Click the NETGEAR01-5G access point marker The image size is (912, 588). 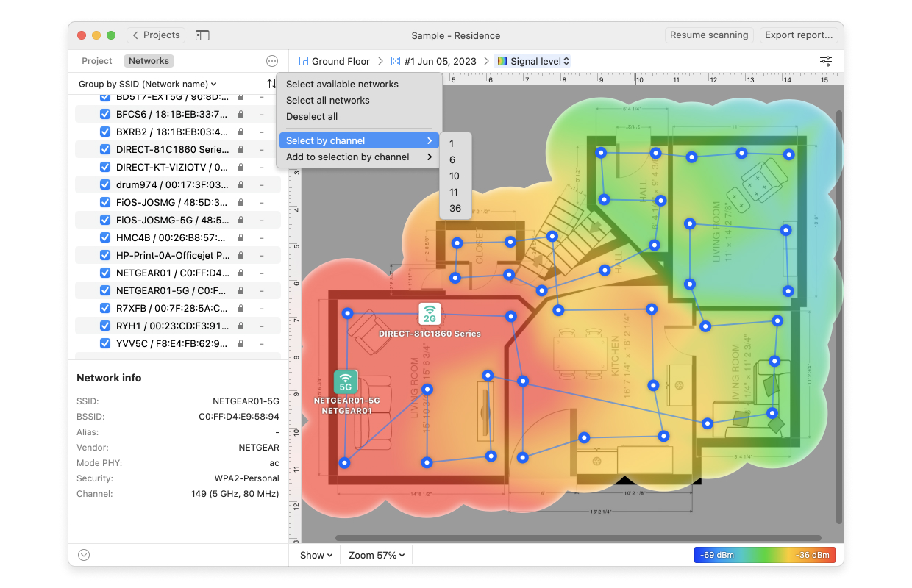click(x=346, y=381)
